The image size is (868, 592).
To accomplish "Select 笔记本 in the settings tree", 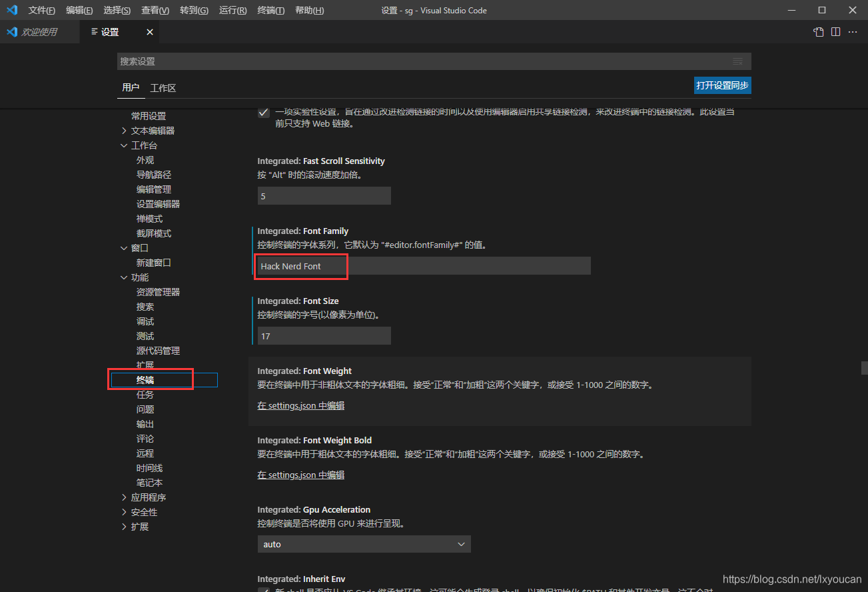I will click(x=149, y=483).
